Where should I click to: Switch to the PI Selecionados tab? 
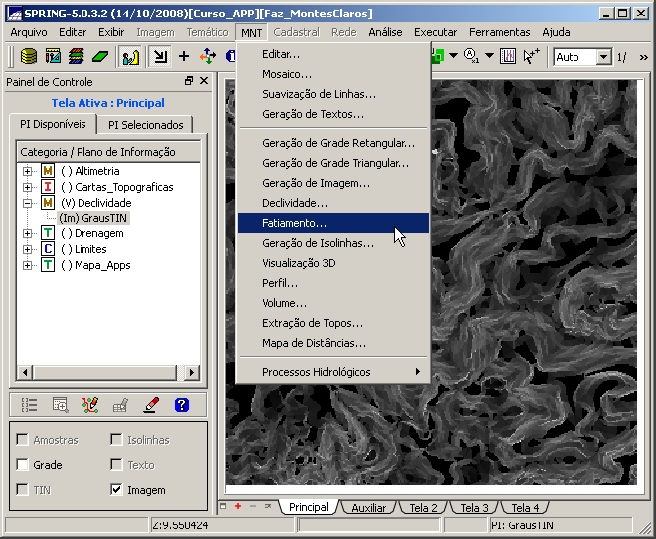146,125
